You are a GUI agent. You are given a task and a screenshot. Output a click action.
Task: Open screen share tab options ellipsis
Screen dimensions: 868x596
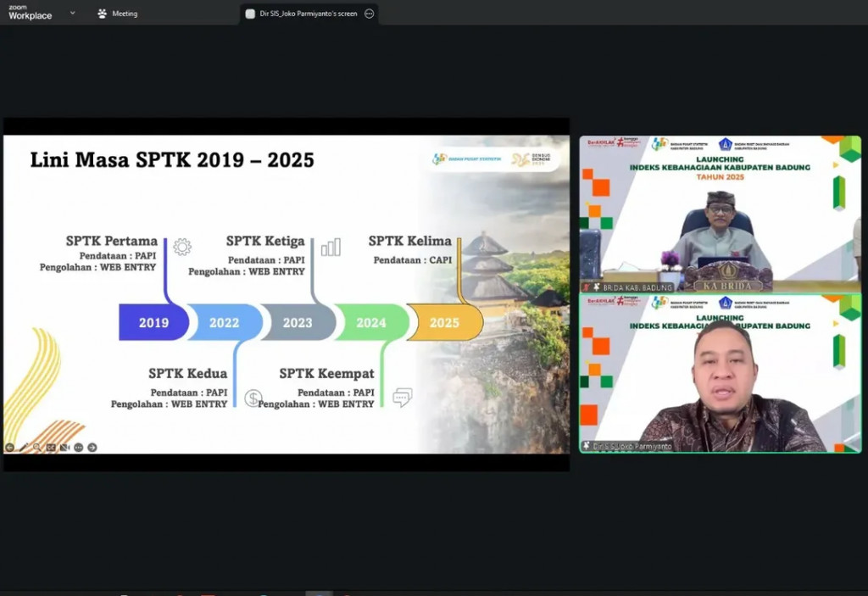(x=369, y=14)
